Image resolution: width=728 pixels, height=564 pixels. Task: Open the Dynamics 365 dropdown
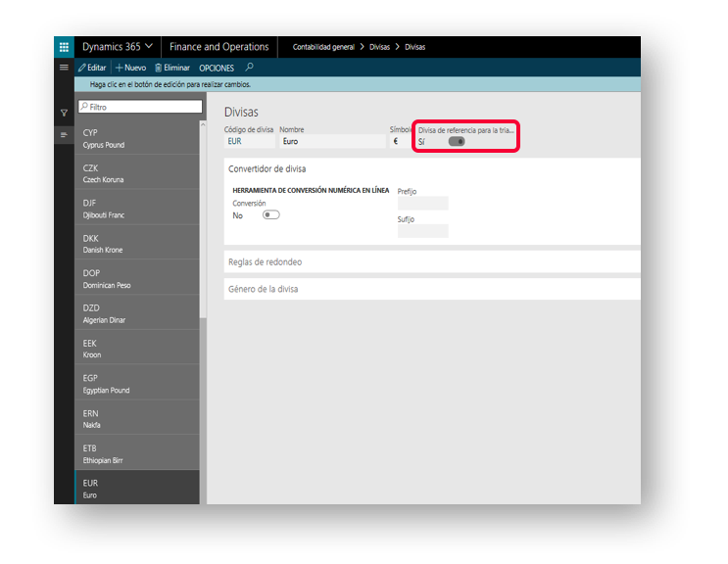tap(118, 47)
